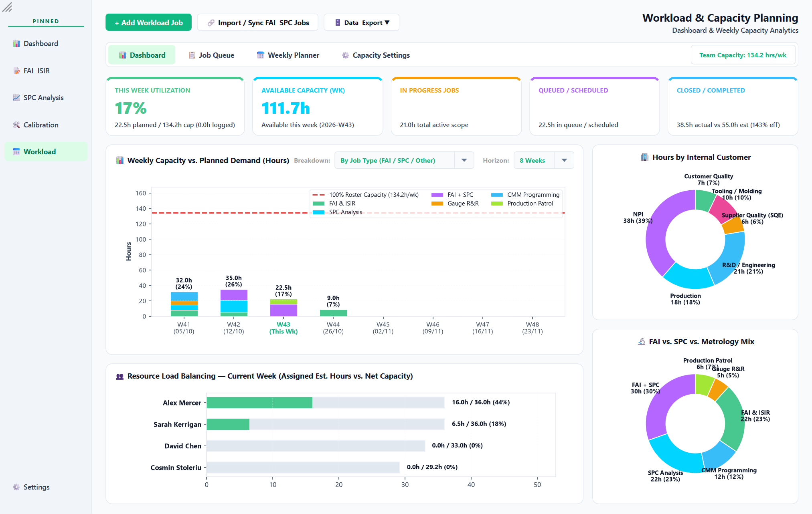Click Add Workload Job button
Image resolution: width=812 pixels, height=514 pixels.
coord(148,22)
